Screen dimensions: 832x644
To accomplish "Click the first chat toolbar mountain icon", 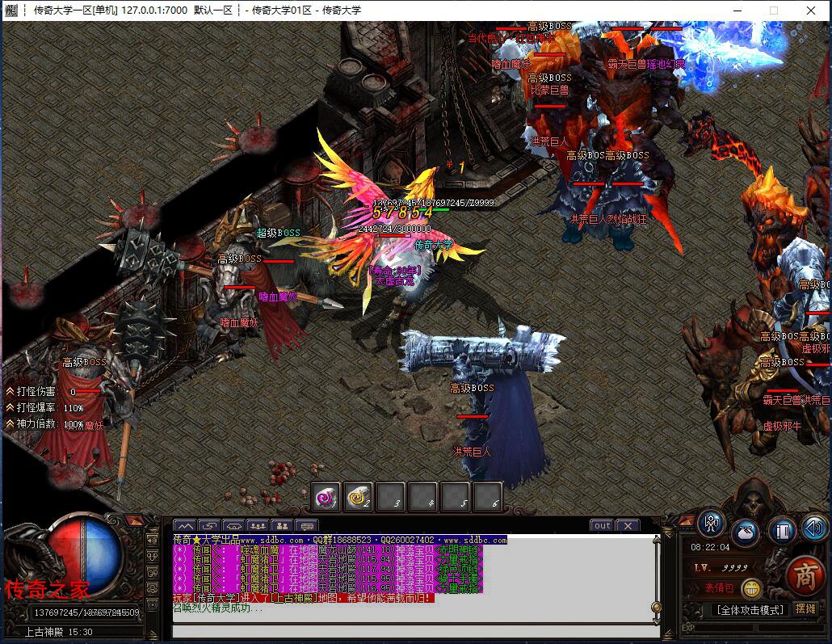I will coord(185,525).
